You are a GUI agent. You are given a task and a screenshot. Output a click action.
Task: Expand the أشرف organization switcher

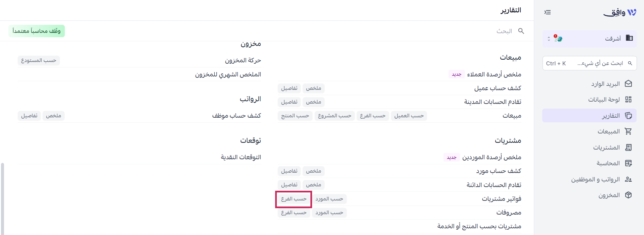click(x=590, y=39)
